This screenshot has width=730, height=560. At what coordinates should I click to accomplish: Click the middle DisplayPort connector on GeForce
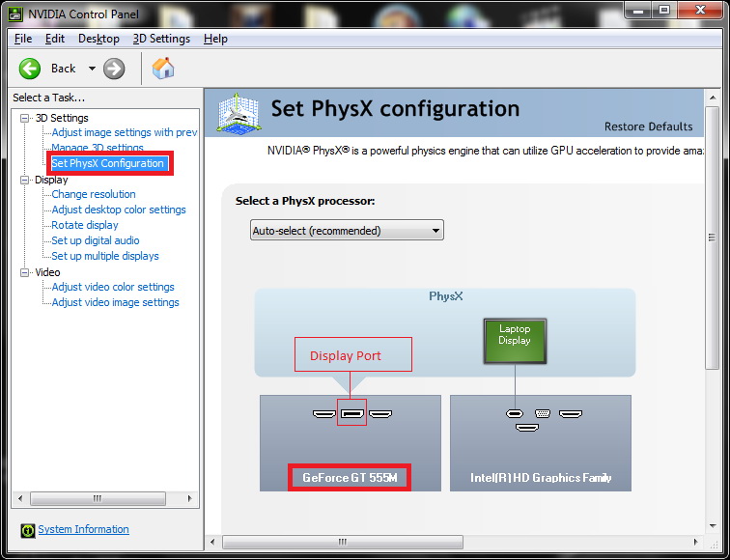[x=351, y=413]
